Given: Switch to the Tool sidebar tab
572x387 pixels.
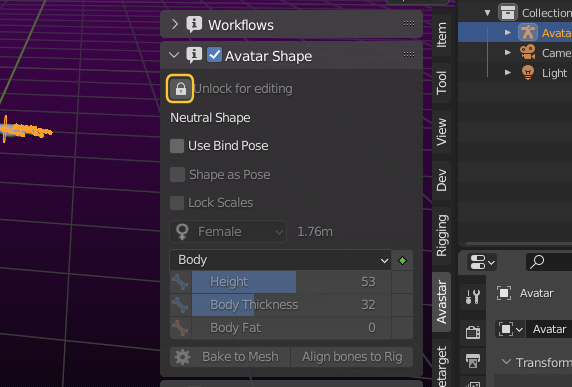Looking at the screenshot, I should [x=441, y=83].
